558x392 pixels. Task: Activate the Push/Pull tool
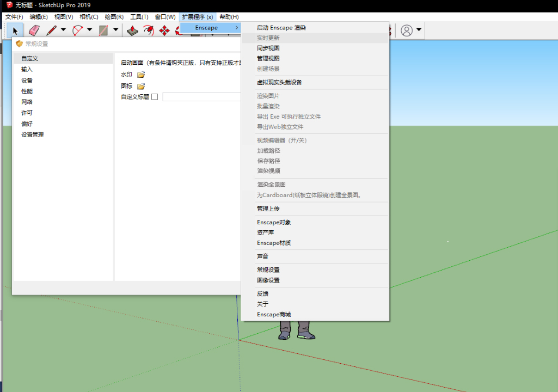click(x=132, y=30)
